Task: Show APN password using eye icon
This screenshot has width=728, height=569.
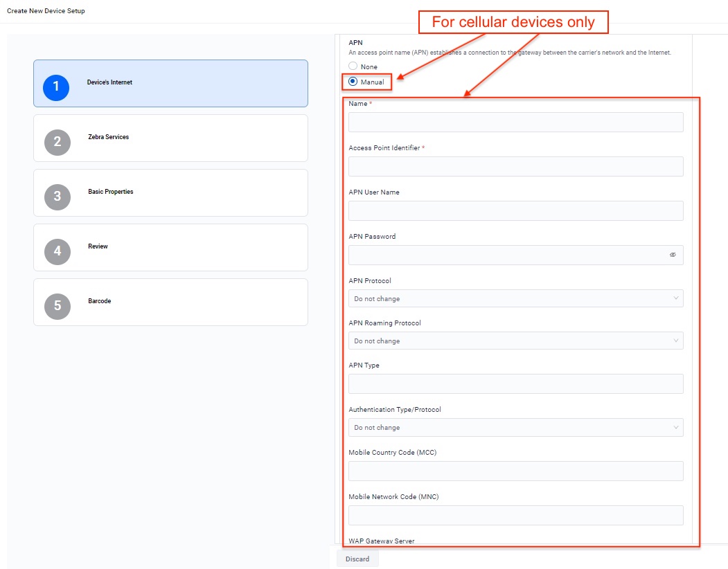Action: 672,255
